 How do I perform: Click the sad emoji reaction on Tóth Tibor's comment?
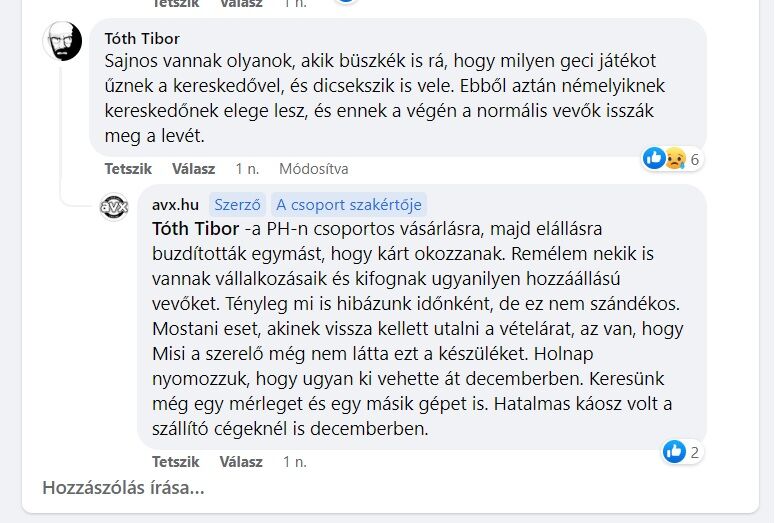[674, 158]
